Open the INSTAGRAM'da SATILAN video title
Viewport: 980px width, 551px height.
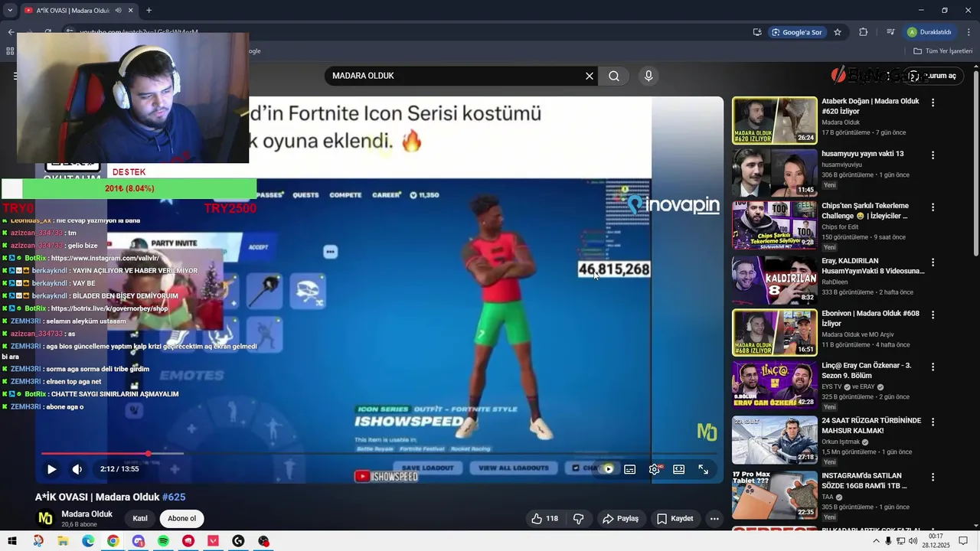point(867,481)
